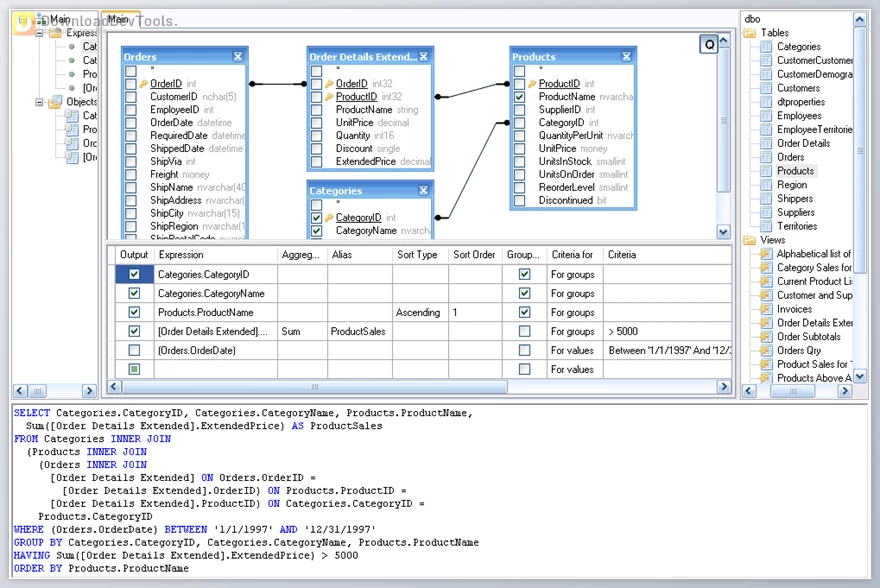Select the Category Sales view icon
880x588 pixels.
[x=766, y=268]
